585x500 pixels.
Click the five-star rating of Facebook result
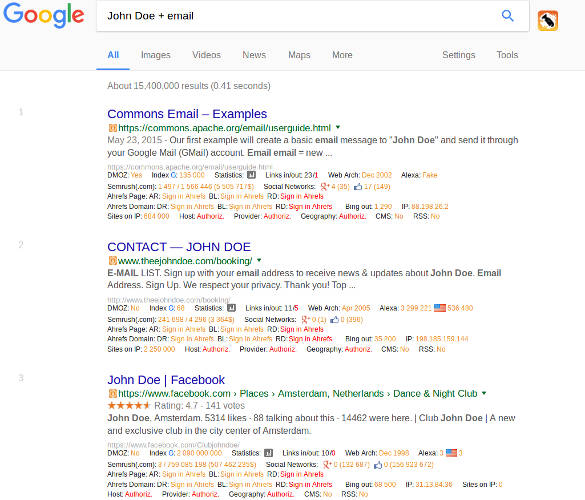[x=129, y=405]
